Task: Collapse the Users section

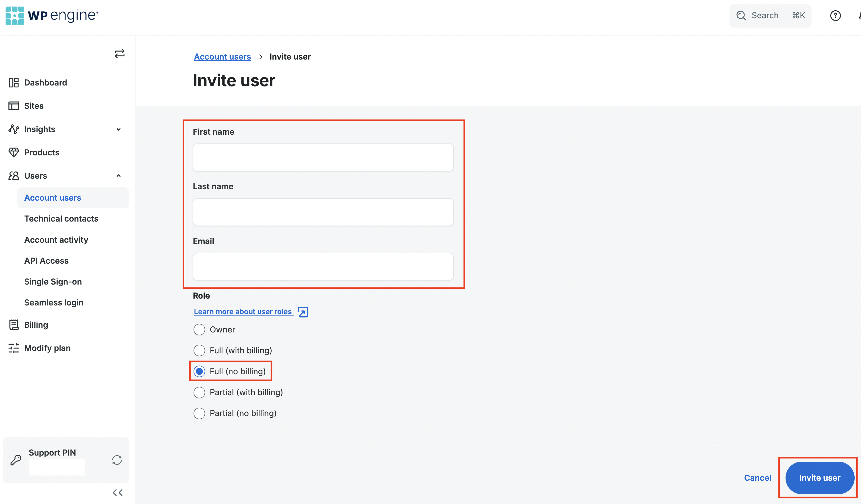Action: [119, 175]
